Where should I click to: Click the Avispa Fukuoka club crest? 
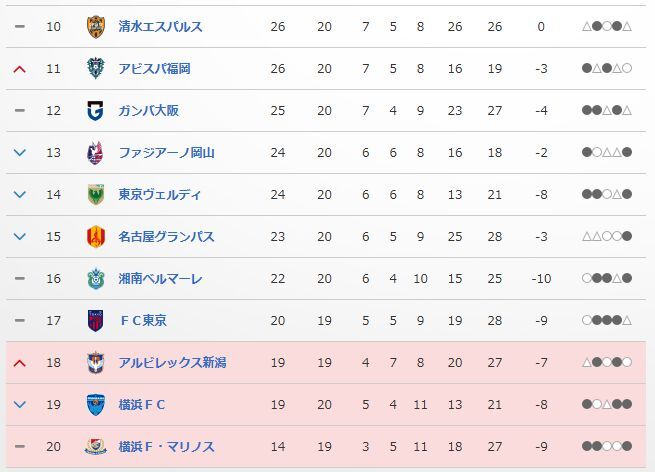pos(96,69)
